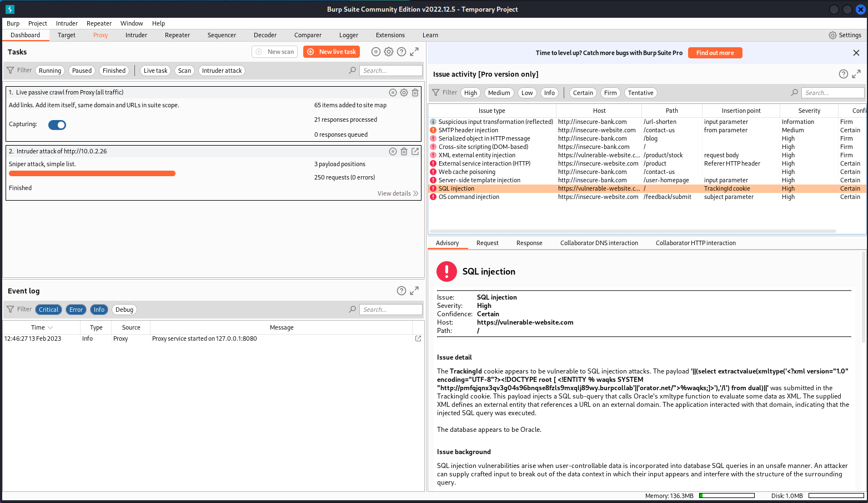
Task: Open the Issue activity help icon
Action: pos(844,74)
